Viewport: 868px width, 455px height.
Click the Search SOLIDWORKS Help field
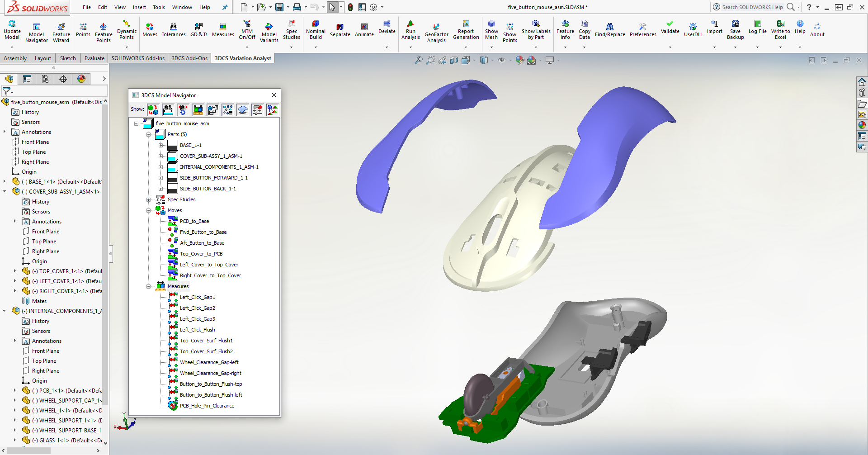[x=753, y=7]
